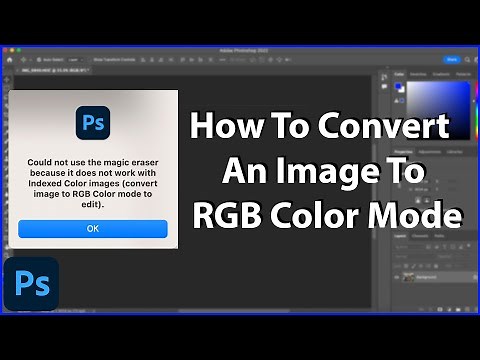Image resolution: width=480 pixels, height=360 pixels.
Task: Switch to the Channels tab
Action: [x=420, y=236]
